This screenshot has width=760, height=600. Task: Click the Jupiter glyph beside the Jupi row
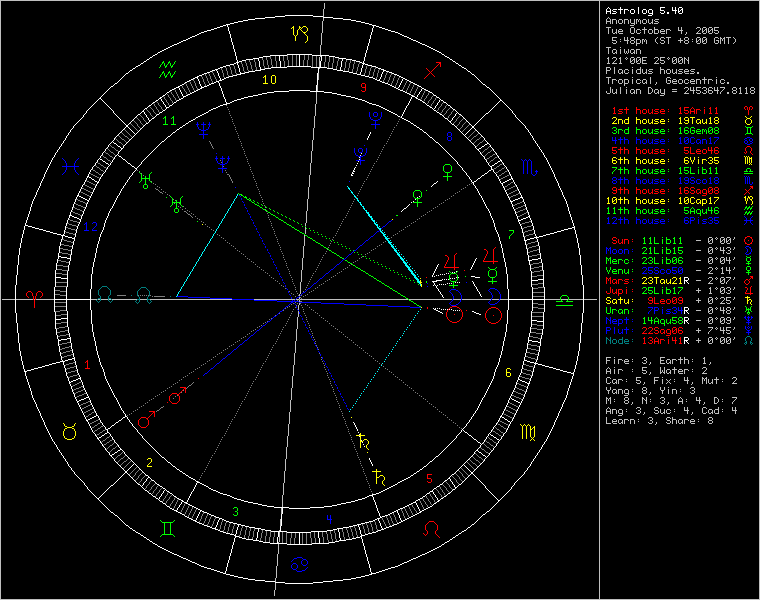(748, 291)
